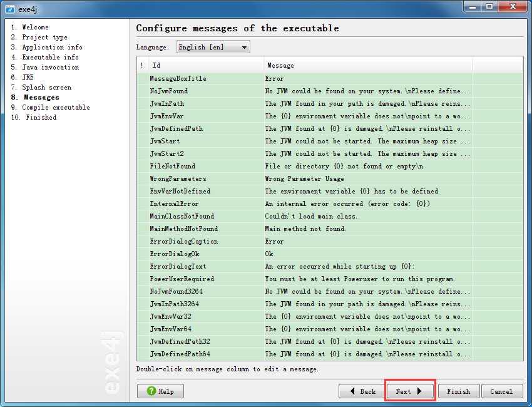
Task: Click the ErrorDialogOk message cell
Action: pos(368,254)
